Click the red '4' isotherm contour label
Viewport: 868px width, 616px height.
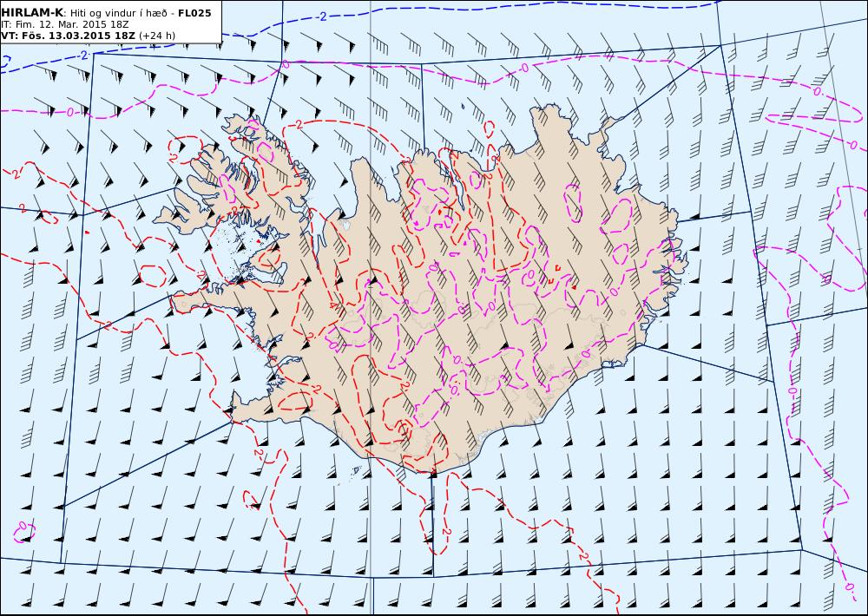click(333, 305)
